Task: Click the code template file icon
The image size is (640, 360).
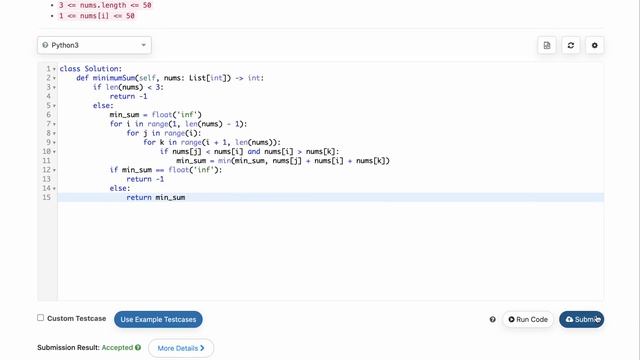Action: click(x=547, y=45)
